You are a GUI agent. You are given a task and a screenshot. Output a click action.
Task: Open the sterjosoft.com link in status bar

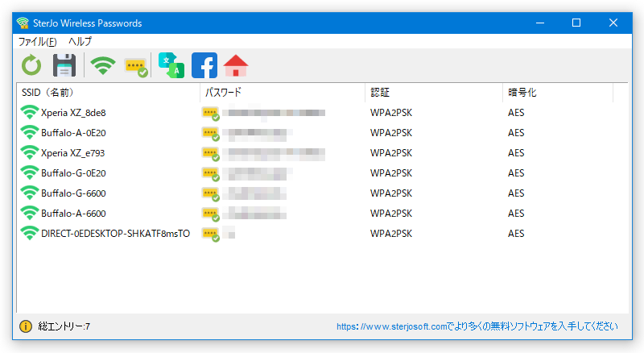click(477, 326)
